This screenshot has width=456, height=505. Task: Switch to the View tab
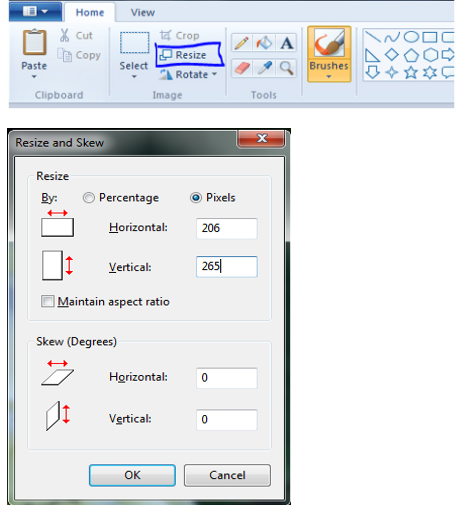(x=143, y=13)
